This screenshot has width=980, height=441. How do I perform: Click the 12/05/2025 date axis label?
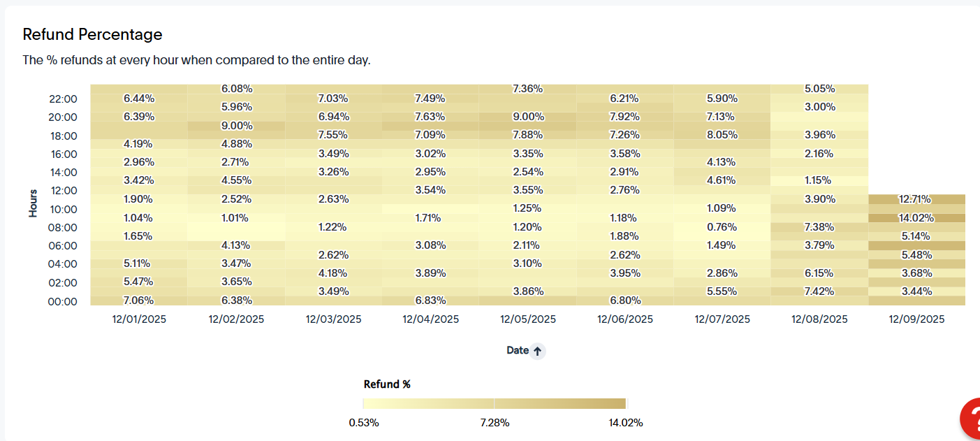coord(528,319)
